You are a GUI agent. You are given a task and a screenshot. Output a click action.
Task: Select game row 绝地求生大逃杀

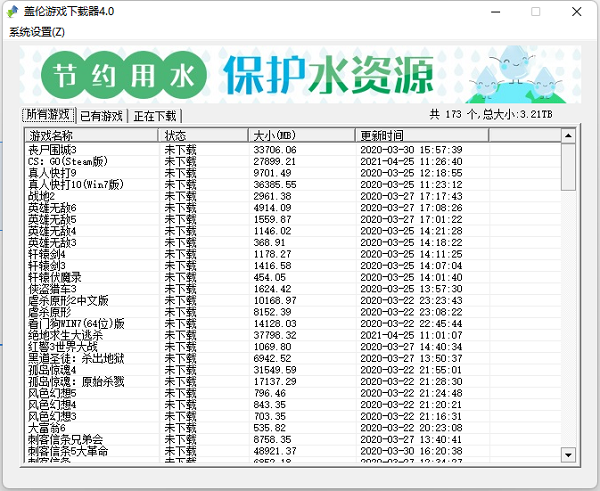point(293,335)
